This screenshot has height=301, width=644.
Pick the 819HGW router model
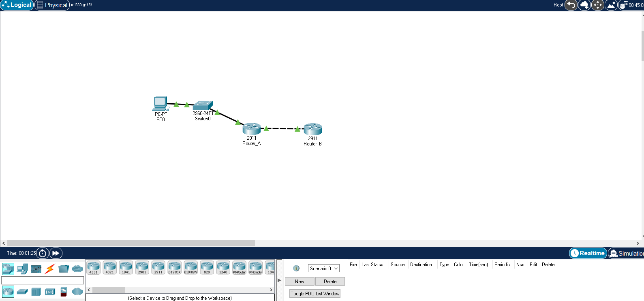[x=191, y=268]
